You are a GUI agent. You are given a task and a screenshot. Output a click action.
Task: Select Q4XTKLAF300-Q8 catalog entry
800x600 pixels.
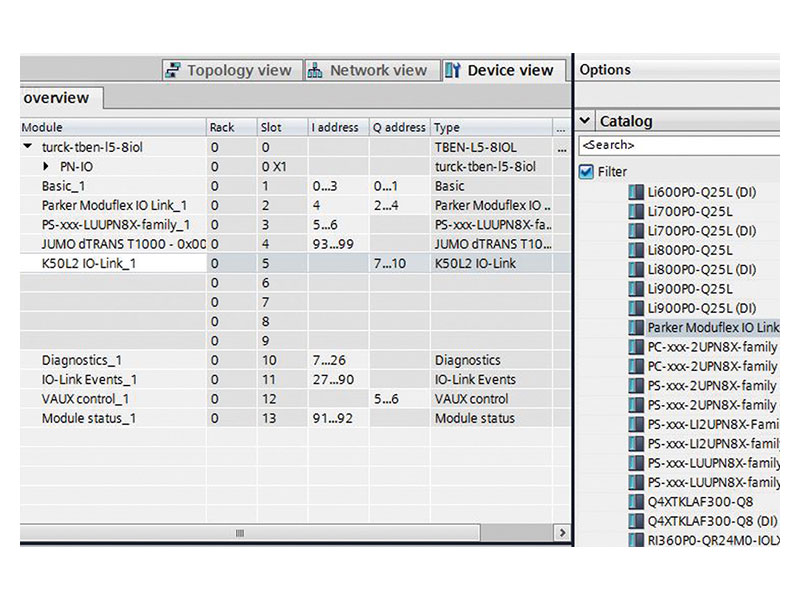[x=700, y=502]
